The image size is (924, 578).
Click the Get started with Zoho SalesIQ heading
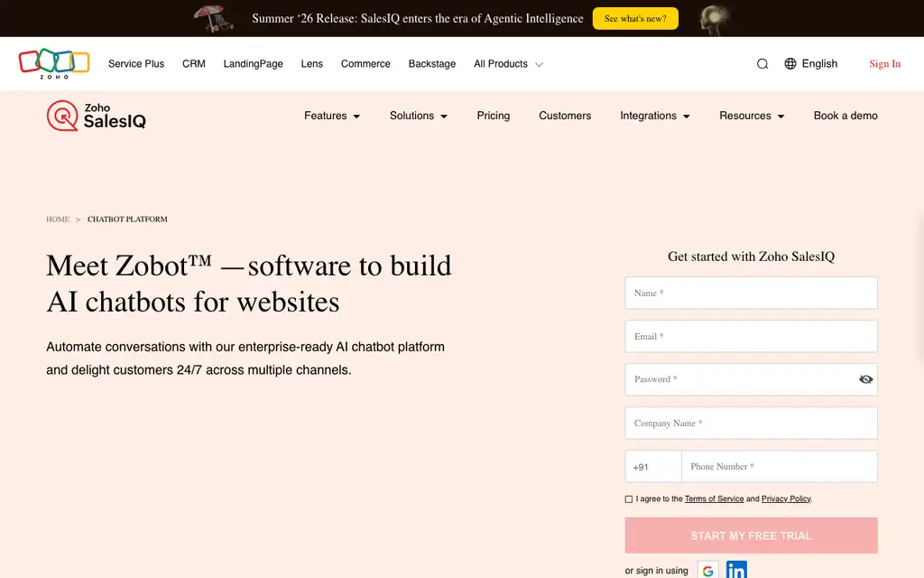click(x=752, y=256)
